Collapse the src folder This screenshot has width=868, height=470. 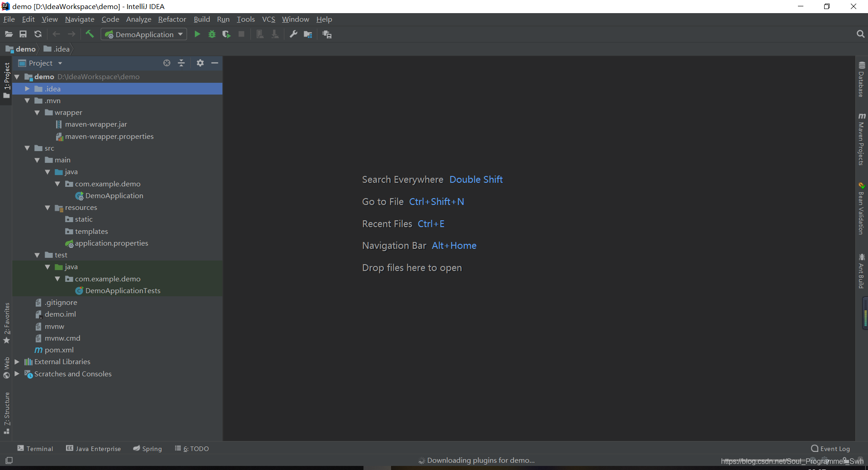[27, 148]
